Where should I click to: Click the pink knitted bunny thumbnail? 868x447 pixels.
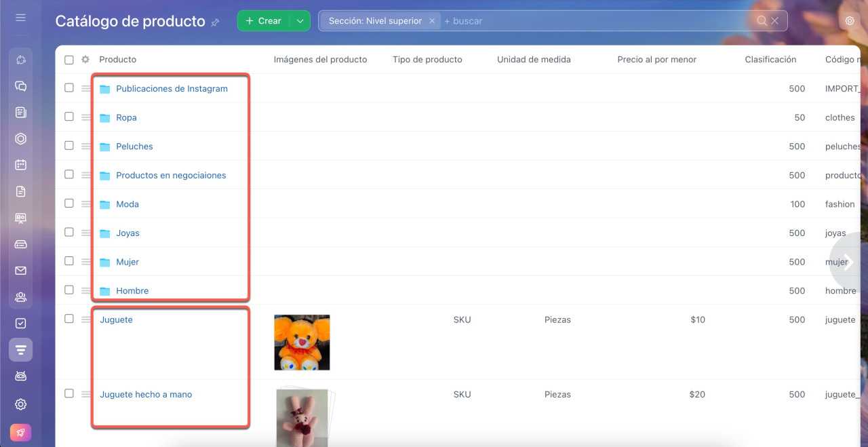tap(302, 417)
